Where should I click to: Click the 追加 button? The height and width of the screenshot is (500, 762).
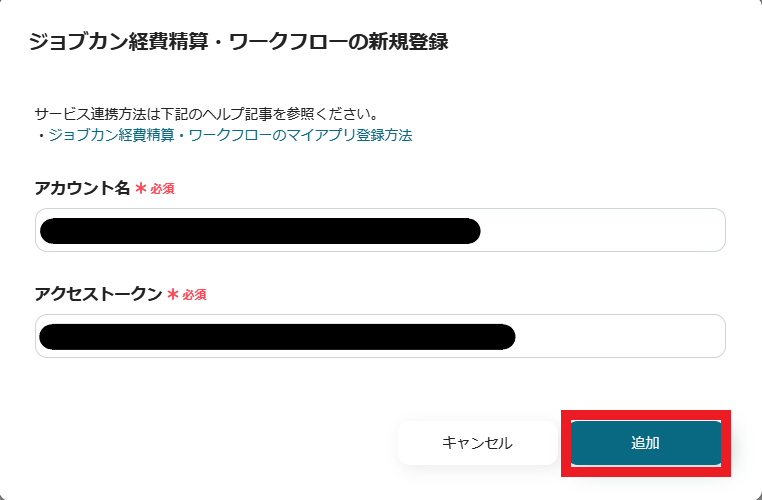(646, 443)
